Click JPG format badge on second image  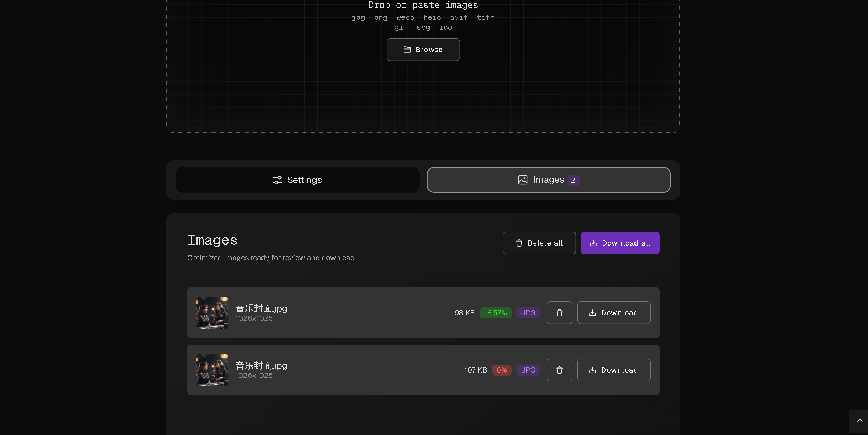click(x=528, y=370)
